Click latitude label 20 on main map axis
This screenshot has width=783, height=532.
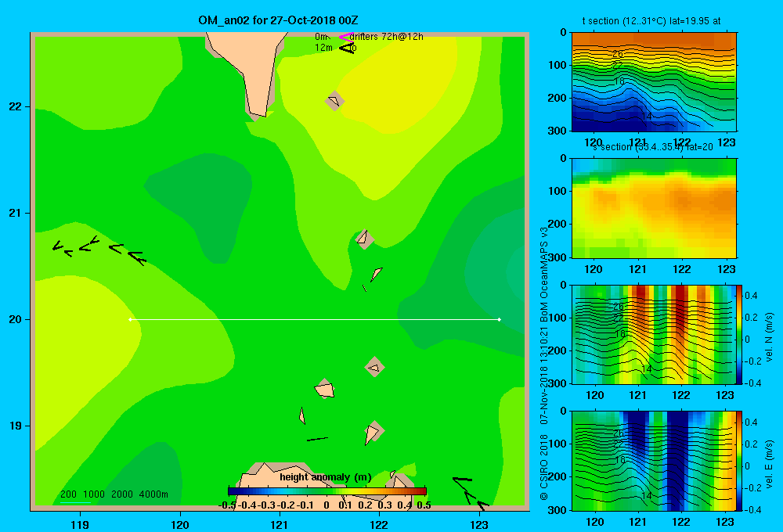click(x=14, y=319)
